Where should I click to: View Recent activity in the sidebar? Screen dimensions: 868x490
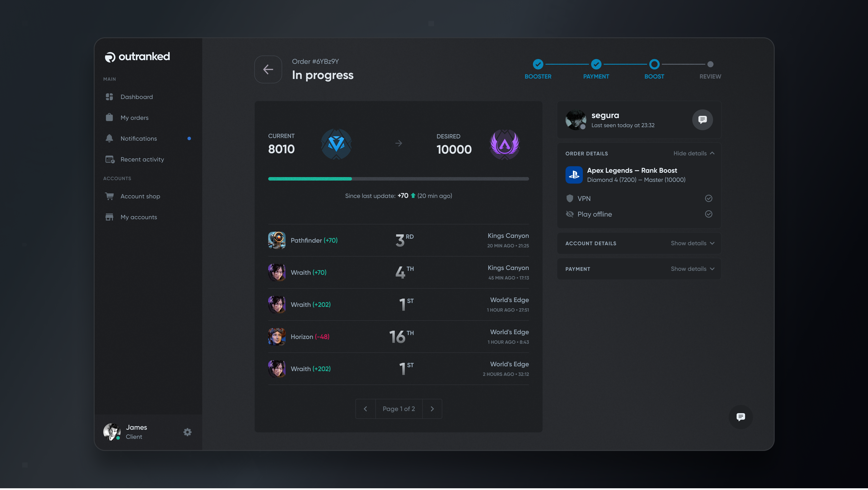[x=142, y=159]
